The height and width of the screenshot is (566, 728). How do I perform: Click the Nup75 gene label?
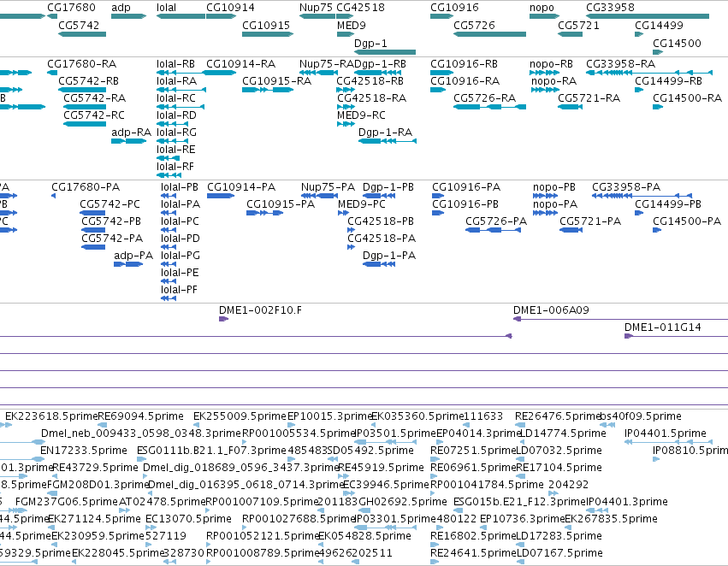click(x=317, y=8)
